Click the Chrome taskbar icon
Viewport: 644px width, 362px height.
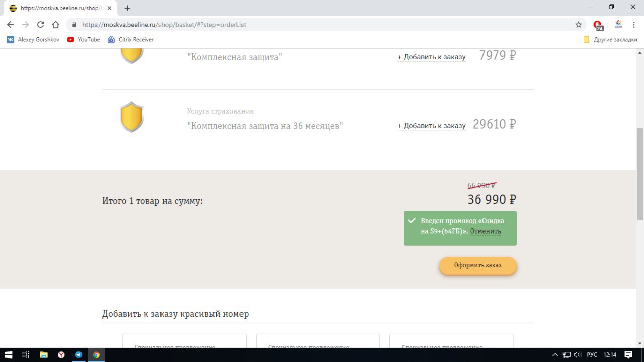coord(96,354)
